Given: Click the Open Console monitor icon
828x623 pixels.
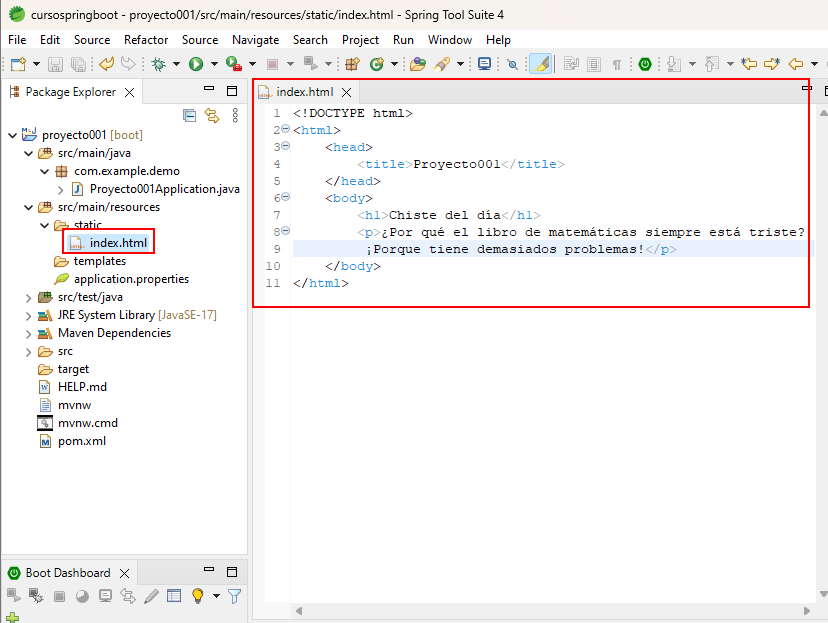Looking at the screenshot, I should pos(484,64).
